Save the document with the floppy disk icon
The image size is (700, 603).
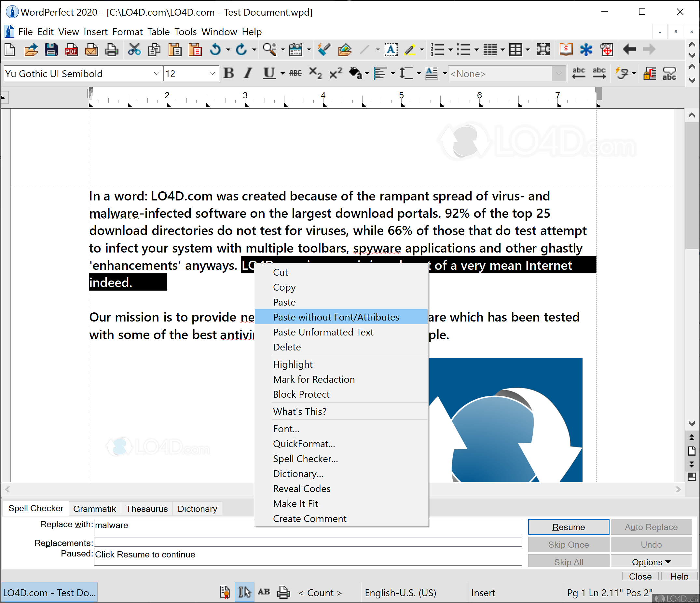(51, 50)
